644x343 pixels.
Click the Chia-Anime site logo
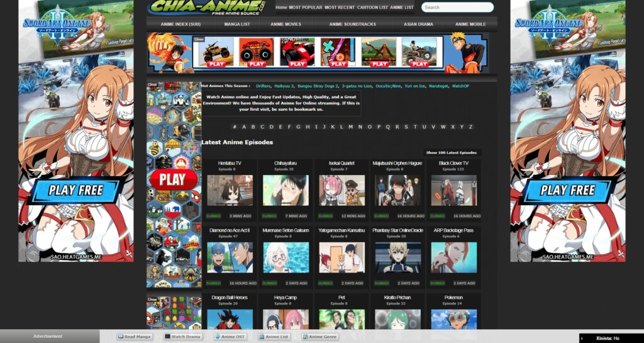(208, 8)
